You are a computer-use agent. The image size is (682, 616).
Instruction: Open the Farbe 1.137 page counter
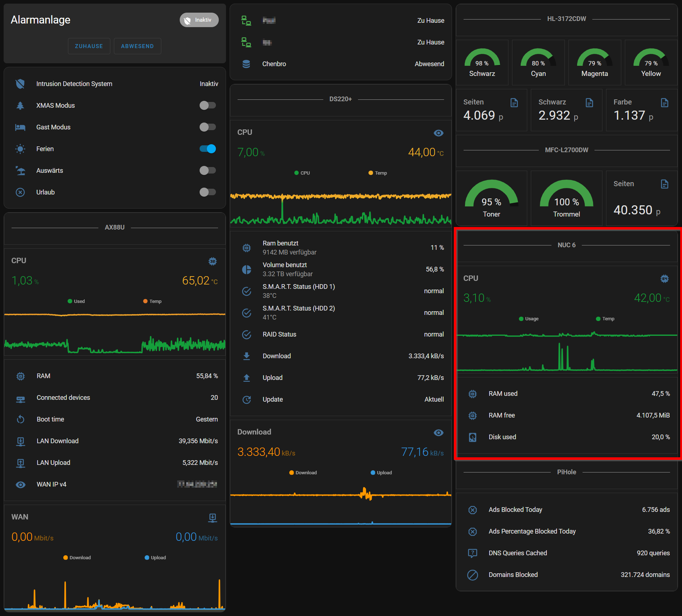(641, 110)
